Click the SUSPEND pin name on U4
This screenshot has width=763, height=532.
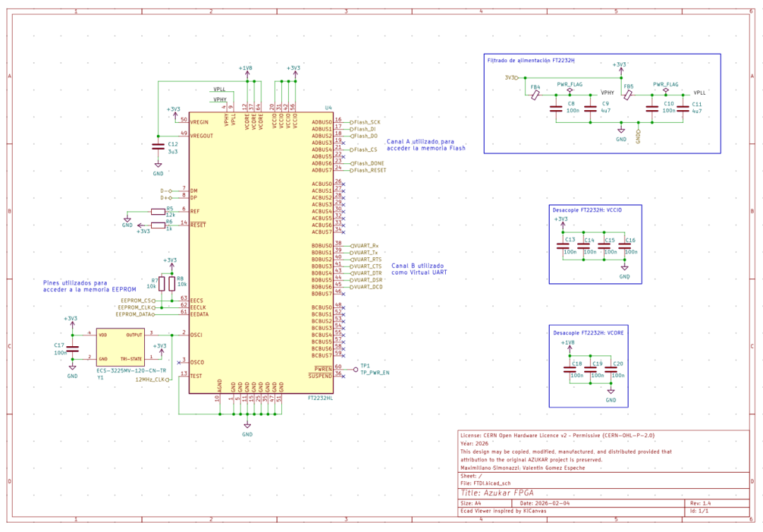[x=320, y=377]
